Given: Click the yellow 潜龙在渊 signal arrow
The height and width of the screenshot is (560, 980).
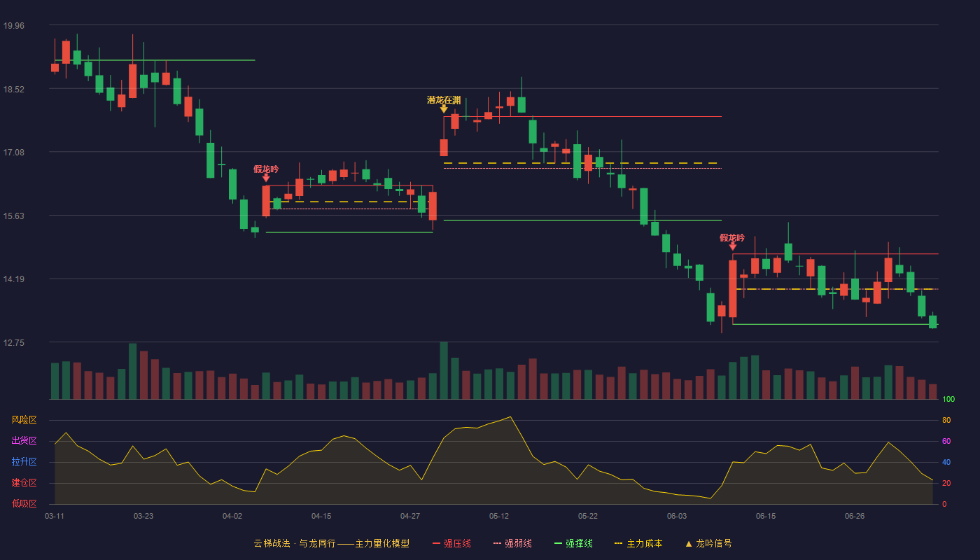Looking at the screenshot, I should coord(444,109).
